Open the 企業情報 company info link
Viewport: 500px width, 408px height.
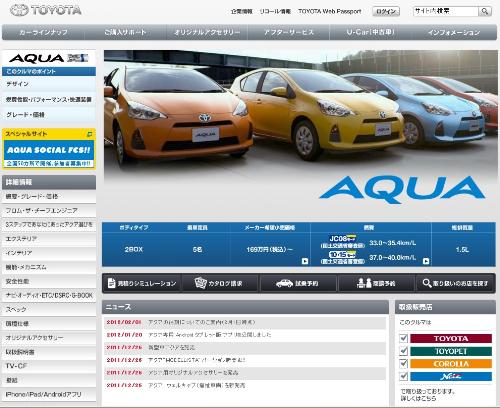tap(242, 11)
